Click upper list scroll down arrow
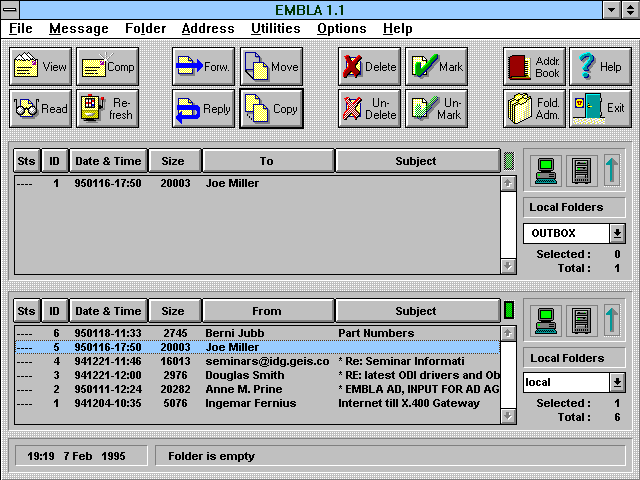This screenshot has width=640, height=480. coord(508,266)
